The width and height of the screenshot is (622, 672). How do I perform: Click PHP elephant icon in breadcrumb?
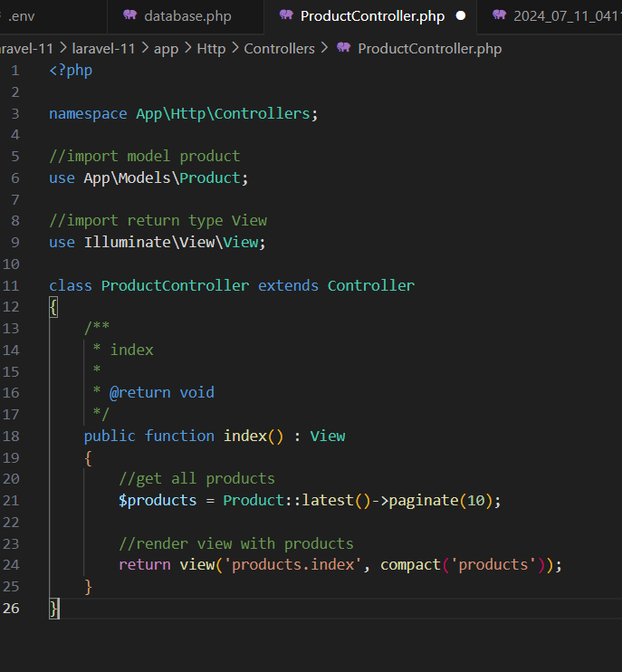[x=343, y=48]
